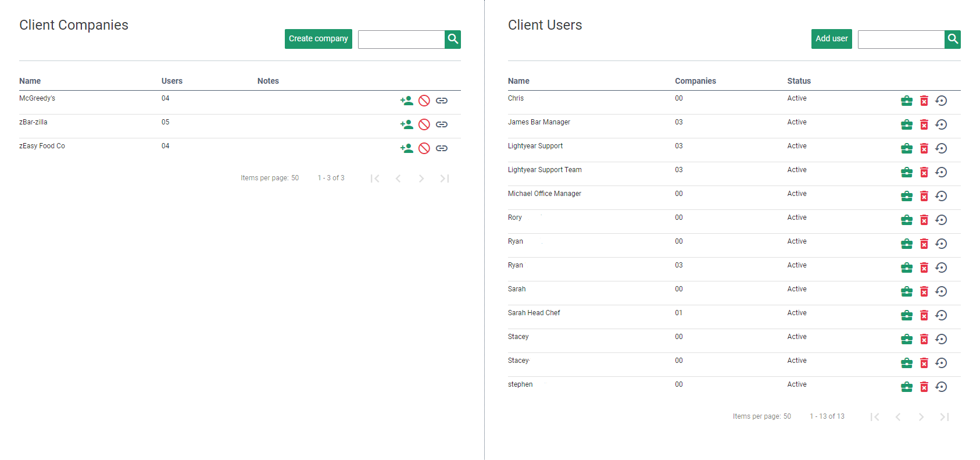The image size is (980, 460).
Task: Click history icon for stephen
Action: (x=941, y=387)
